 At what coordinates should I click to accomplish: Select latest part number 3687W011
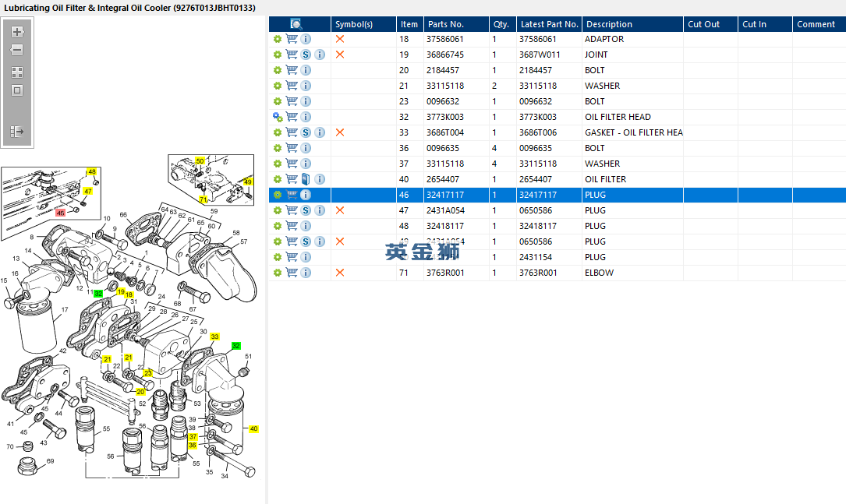(x=540, y=55)
